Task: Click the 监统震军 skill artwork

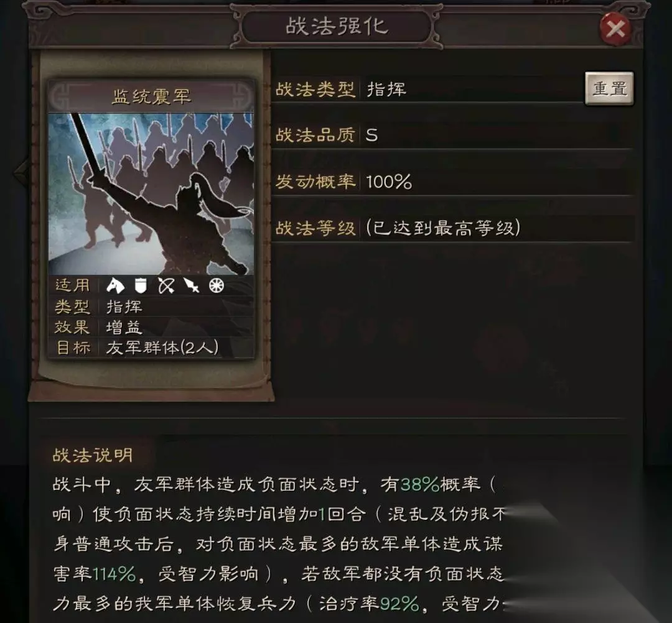Action: tap(151, 193)
